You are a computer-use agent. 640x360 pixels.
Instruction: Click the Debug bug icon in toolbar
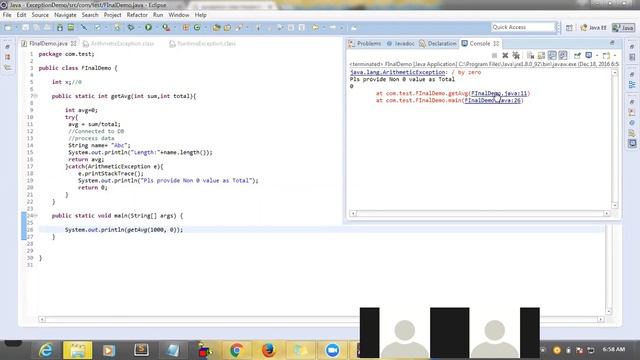[131, 27]
